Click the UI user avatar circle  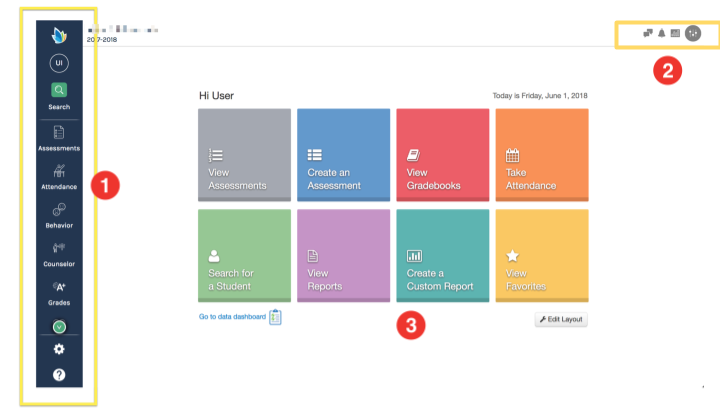58,63
